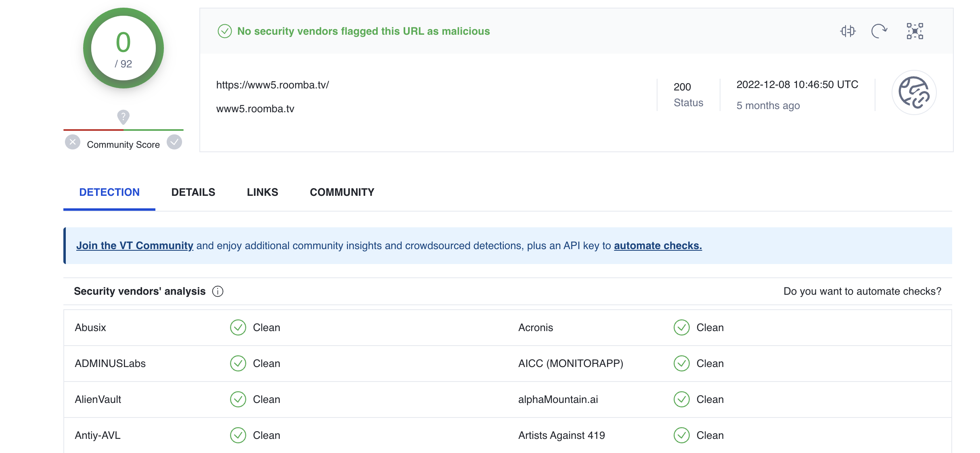Select the DETECTION tab
980x453 pixels.
[109, 192]
